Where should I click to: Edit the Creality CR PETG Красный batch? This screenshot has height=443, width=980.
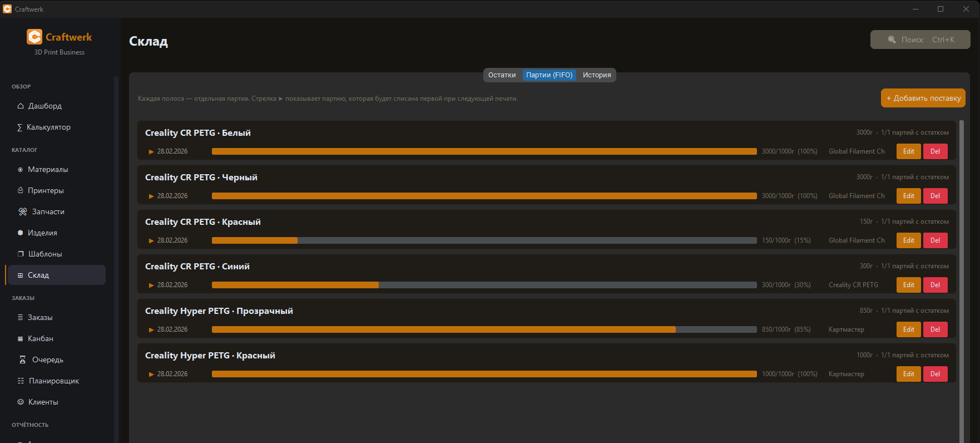908,240
